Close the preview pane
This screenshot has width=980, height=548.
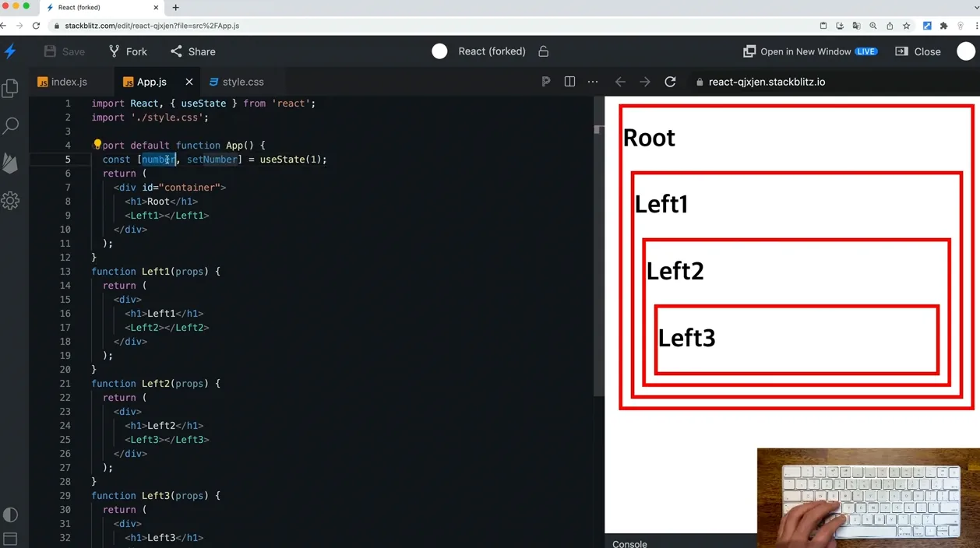(918, 51)
